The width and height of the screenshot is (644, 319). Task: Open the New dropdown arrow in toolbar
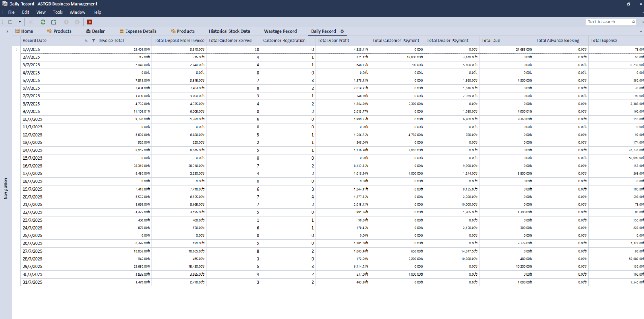tap(19, 22)
